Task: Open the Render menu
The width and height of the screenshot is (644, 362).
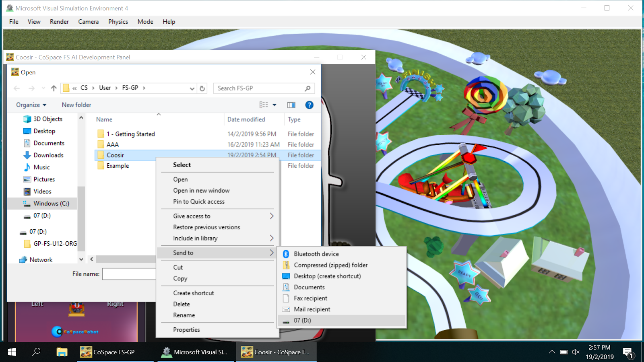Action: point(59,22)
